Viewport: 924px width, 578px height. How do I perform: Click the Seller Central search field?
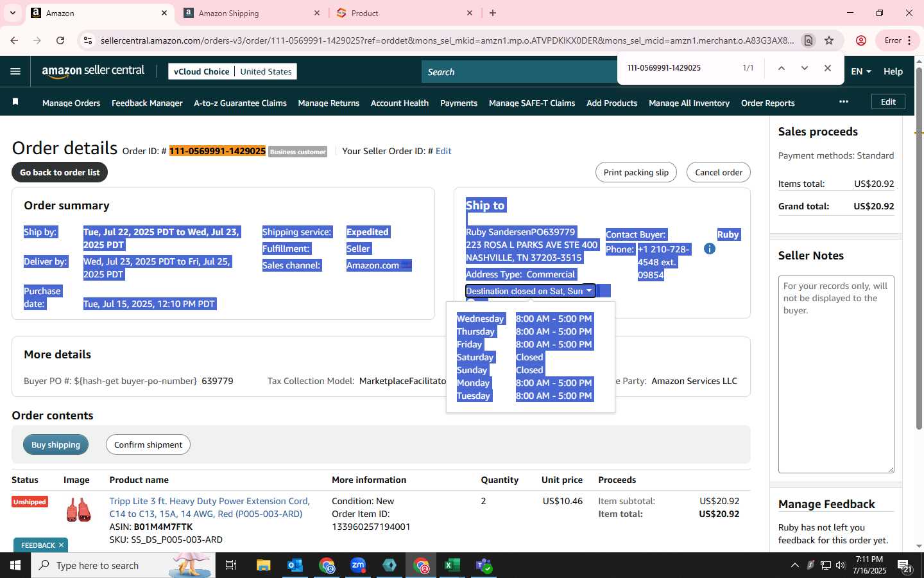pyautogui.click(x=520, y=72)
